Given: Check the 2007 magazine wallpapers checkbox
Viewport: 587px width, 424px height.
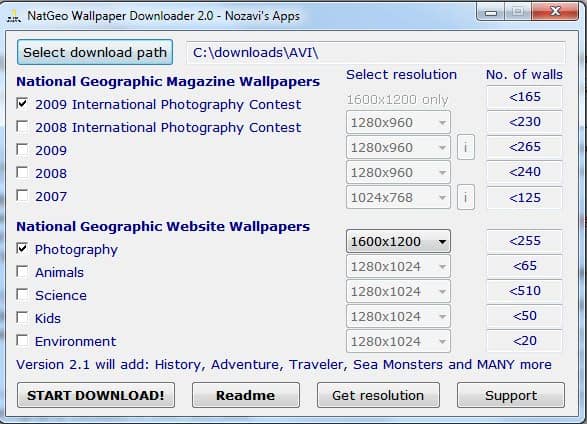Looking at the screenshot, I should pos(22,196).
